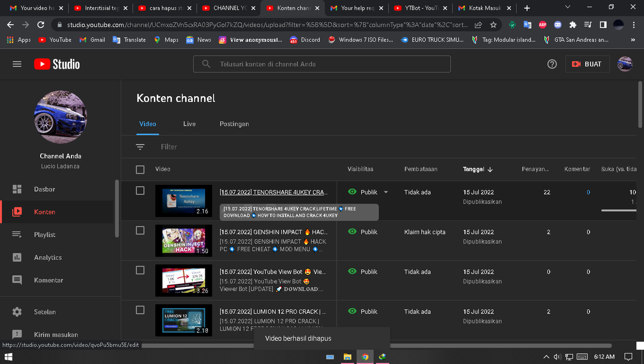Screen dimensions: 644x364
Task: Open the YouTube bookmark in bookmarks bar
Action: coord(55,40)
